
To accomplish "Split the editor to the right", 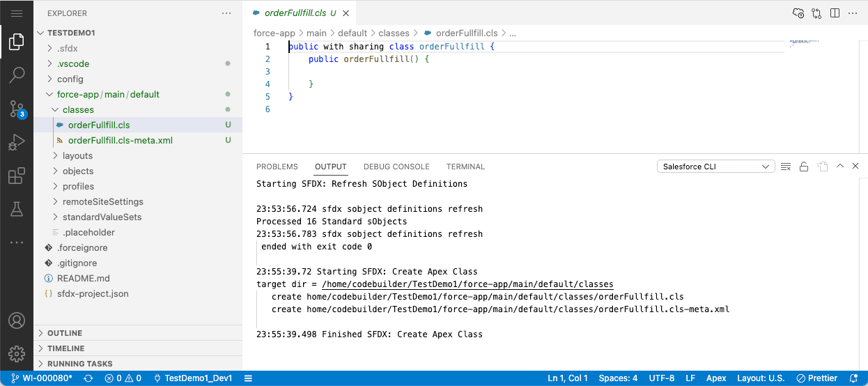I will [835, 13].
